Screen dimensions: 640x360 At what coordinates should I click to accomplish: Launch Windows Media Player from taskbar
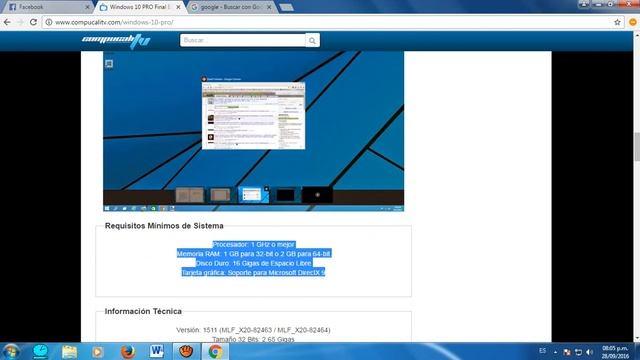pos(98,351)
